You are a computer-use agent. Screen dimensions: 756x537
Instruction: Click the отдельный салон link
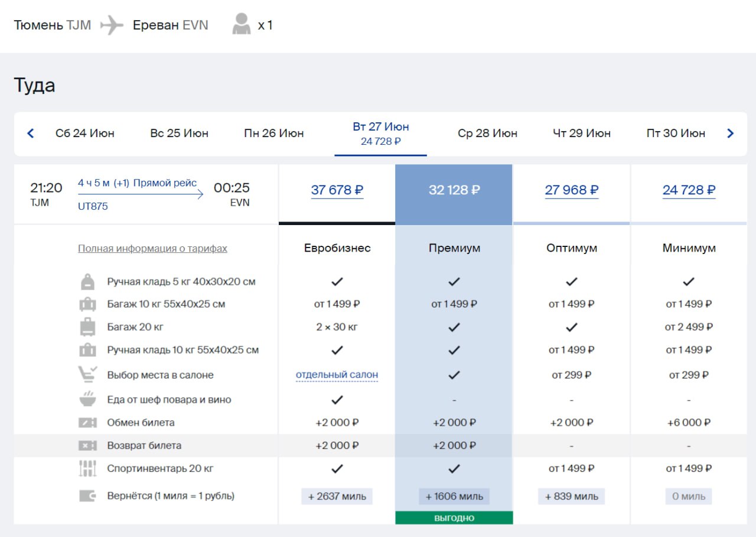337,375
